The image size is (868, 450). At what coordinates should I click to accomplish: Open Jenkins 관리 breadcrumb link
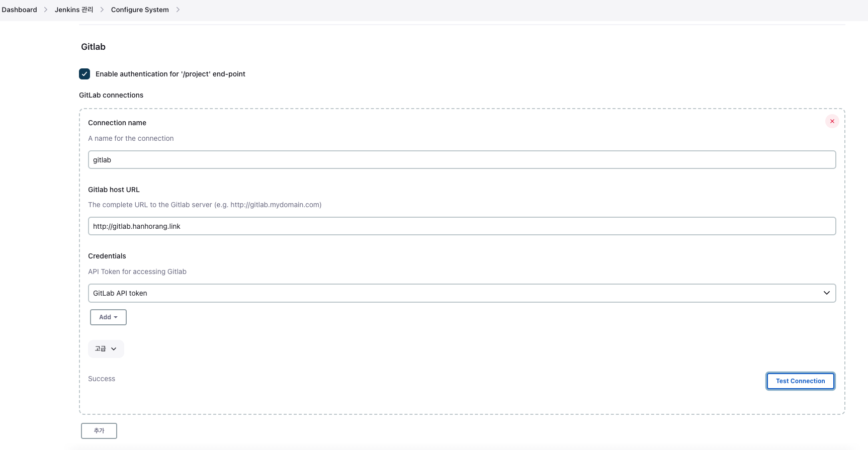pos(74,10)
